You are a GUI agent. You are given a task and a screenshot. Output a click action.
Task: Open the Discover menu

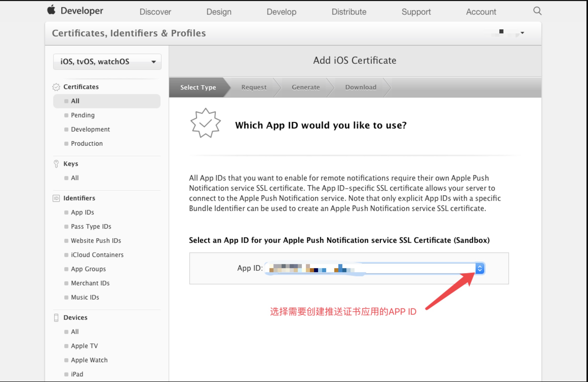pyautogui.click(x=155, y=12)
